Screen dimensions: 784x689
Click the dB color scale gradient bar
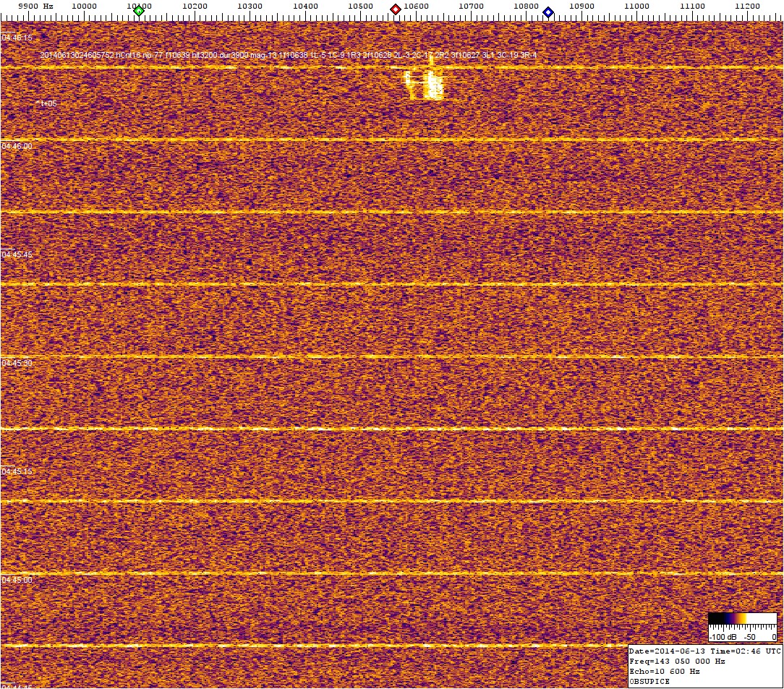click(742, 619)
